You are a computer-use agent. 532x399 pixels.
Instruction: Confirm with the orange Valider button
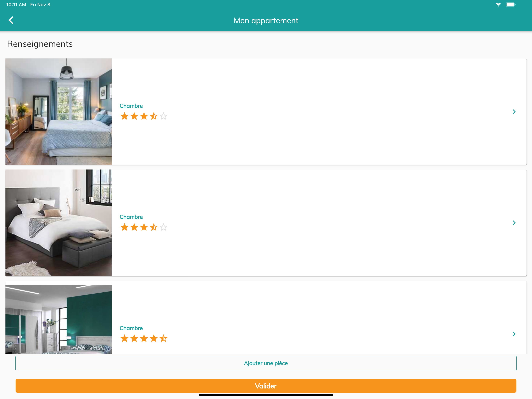pos(266,386)
